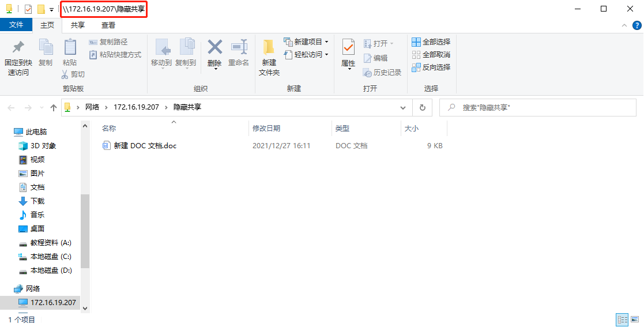This screenshot has width=644, height=327.
Task: Click 172.16.19.207 in the address breadcrumb
Action: (x=137, y=107)
